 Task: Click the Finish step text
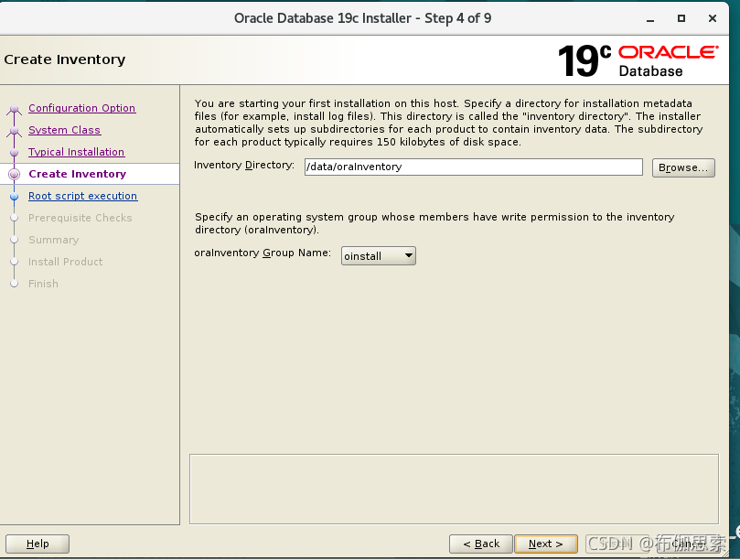tap(43, 284)
